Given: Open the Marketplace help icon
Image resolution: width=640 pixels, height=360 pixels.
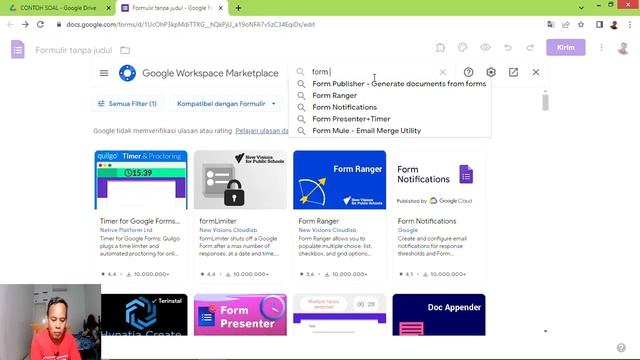Looking at the screenshot, I should [469, 72].
